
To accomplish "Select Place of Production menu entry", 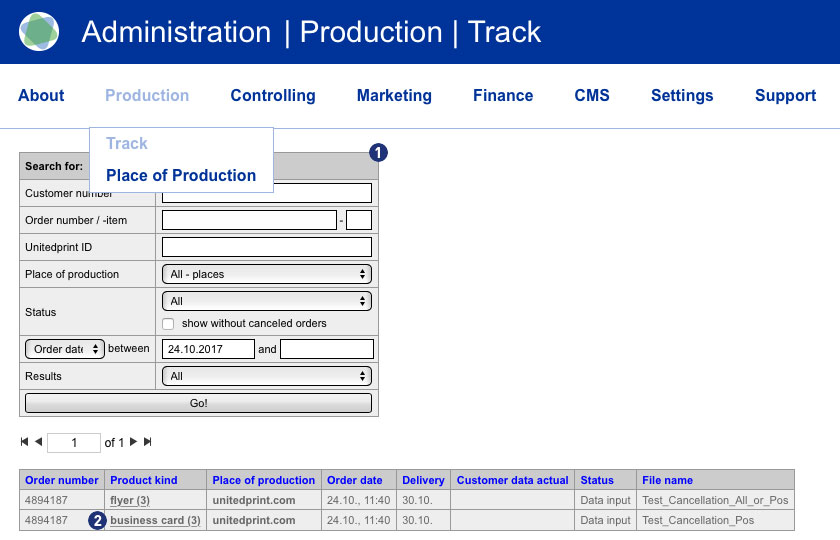I will click(181, 175).
